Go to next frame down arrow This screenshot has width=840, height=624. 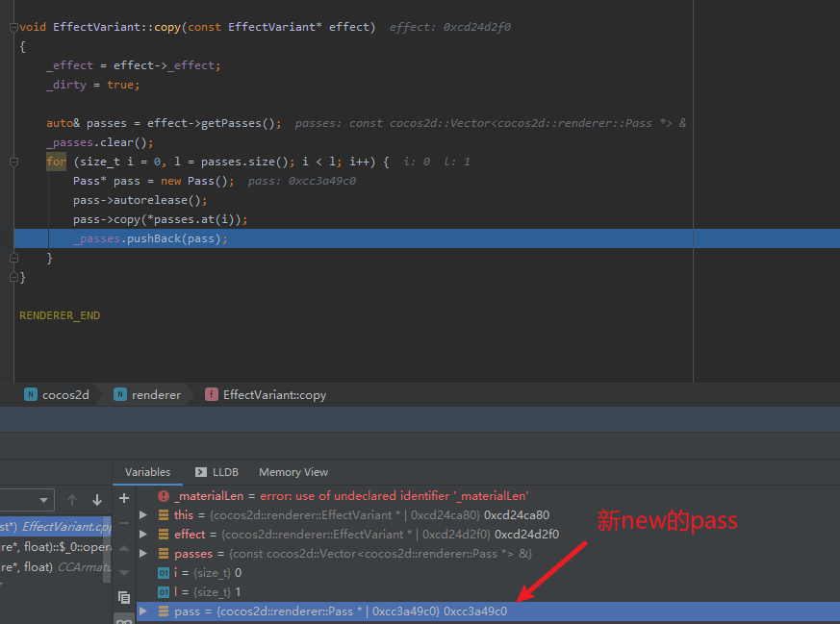(97, 500)
